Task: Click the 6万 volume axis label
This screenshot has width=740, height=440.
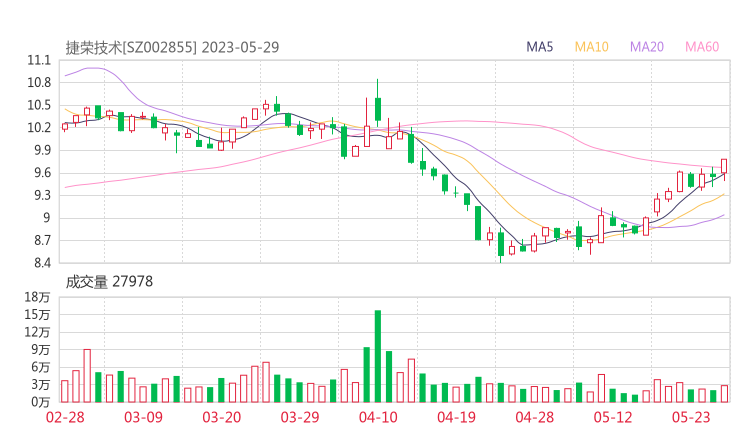Action: point(41,367)
